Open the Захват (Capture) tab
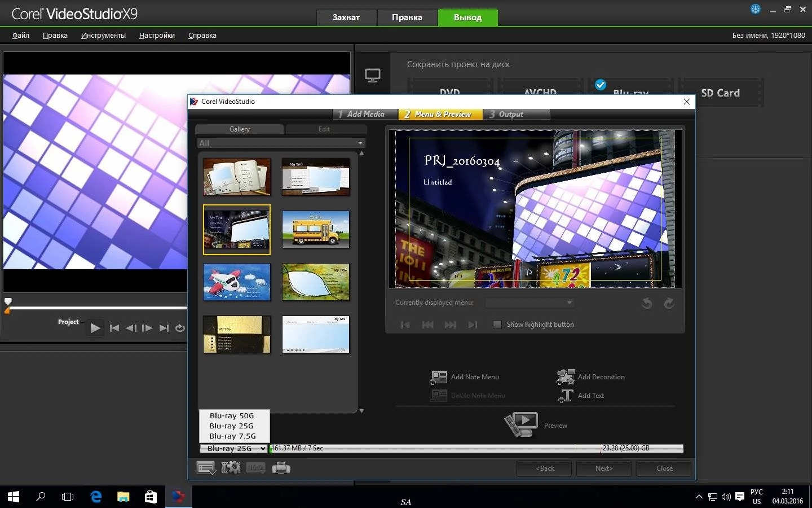812x508 pixels. click(x=346, y=17)
